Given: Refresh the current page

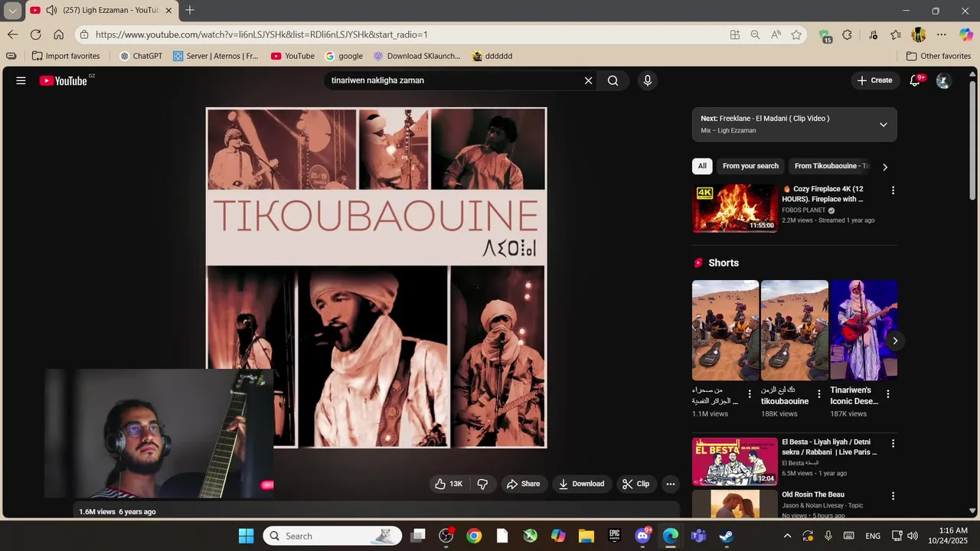Looking at the screenshot, I should tap(35, 34).
